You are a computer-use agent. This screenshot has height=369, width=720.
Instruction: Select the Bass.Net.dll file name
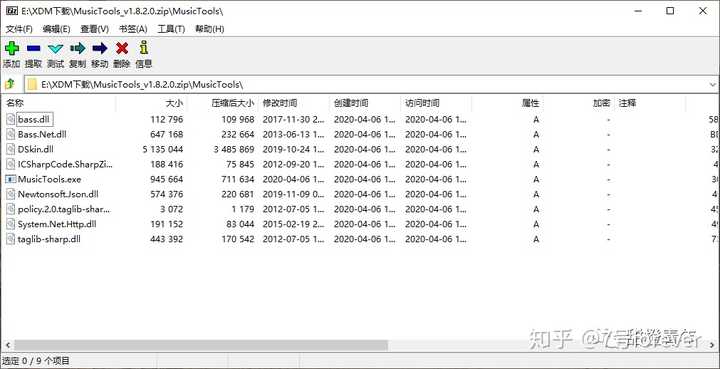point(42,134)
